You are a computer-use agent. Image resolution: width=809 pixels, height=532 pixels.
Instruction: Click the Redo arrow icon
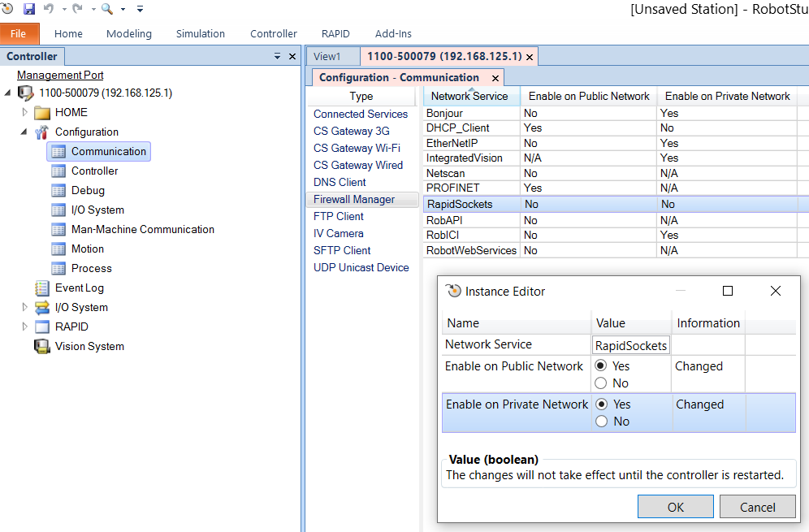point(77,8)
